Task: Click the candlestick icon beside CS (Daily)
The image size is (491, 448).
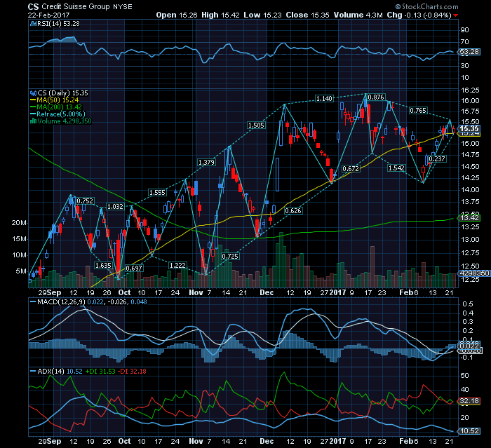Action: click(x=33, y=93)
